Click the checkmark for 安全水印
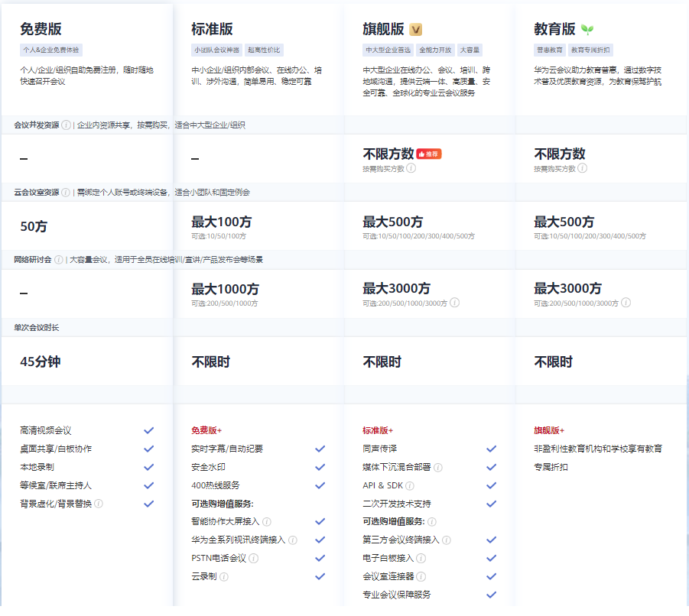The image size is (689, 616). pos(320,467)
